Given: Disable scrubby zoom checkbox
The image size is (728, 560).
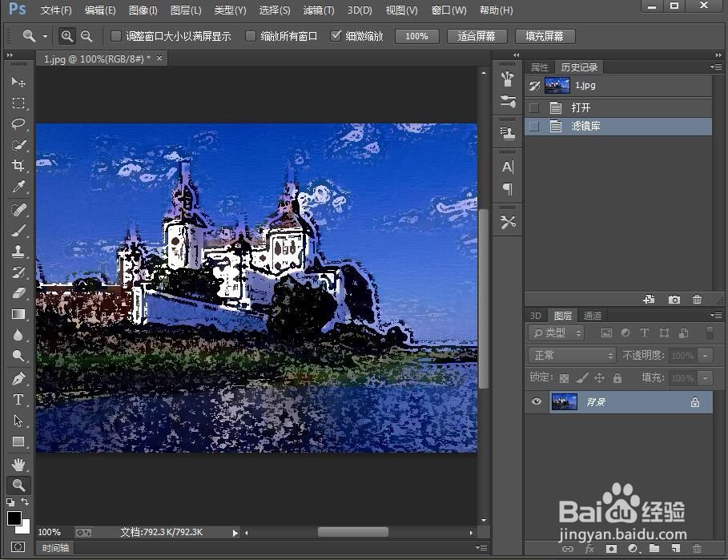Looking at the screenshot, I should point(336,36).
